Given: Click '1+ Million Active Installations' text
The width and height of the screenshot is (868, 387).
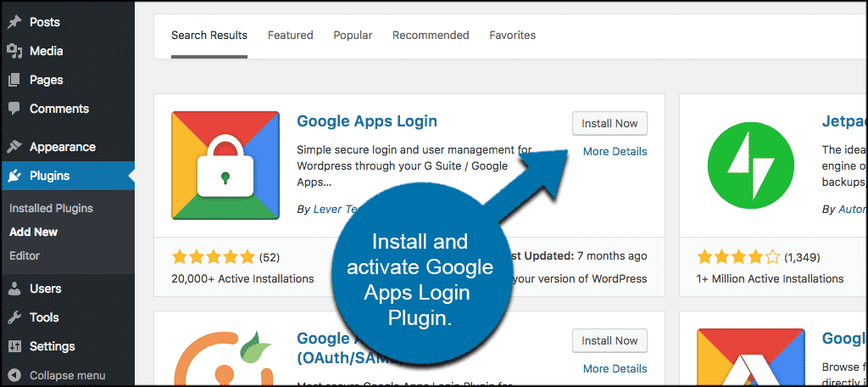Looking at the screenshot, I should point(770,278).
